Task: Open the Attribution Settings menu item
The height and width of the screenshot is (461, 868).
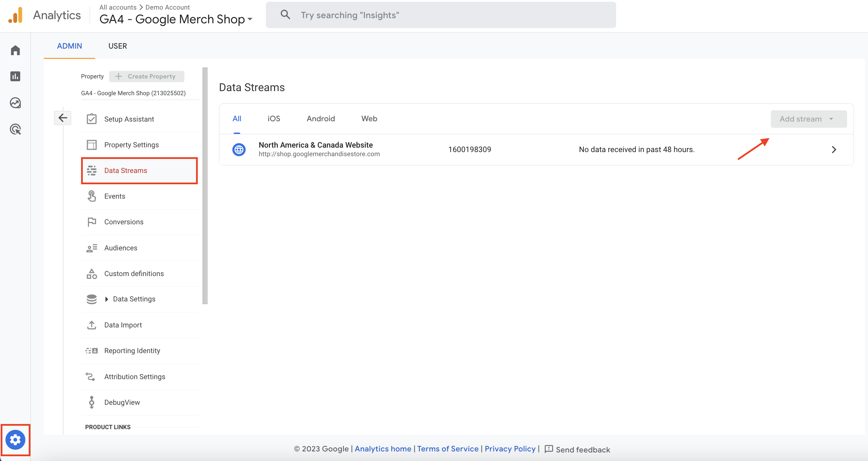Action: (140, 377)
